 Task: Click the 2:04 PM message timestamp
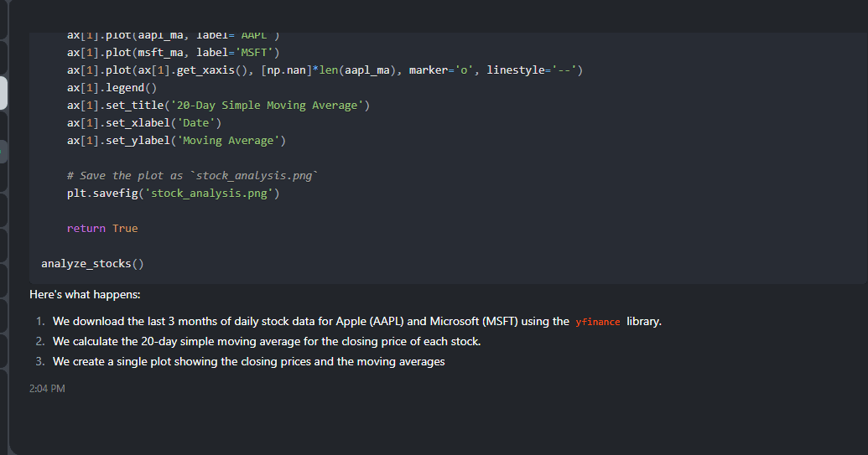[x=47, y=389]
